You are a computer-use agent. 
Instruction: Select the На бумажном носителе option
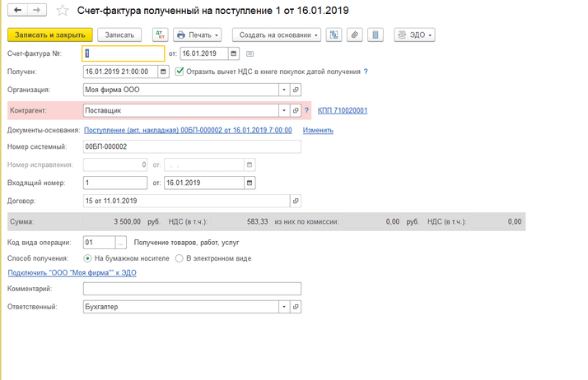pos(88,258)
